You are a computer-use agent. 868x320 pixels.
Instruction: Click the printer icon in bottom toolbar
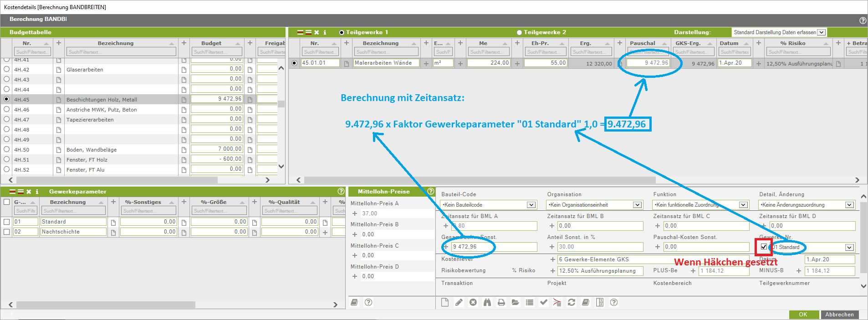[x=501, y=303]
